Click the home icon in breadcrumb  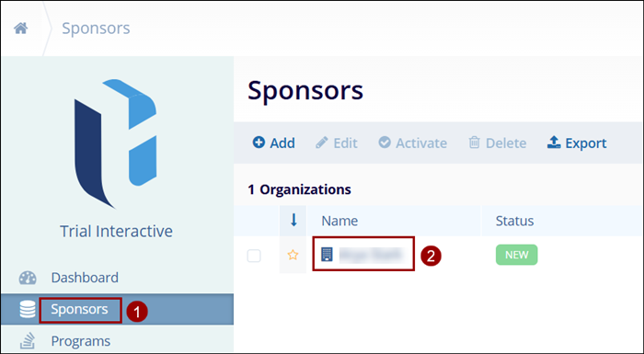tap(20, 29)
